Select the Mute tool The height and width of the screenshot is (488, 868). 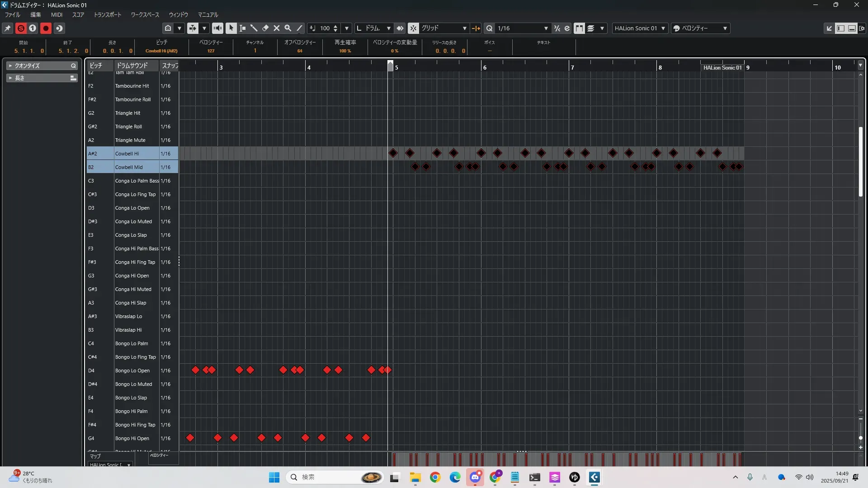(x=277, y=28)
